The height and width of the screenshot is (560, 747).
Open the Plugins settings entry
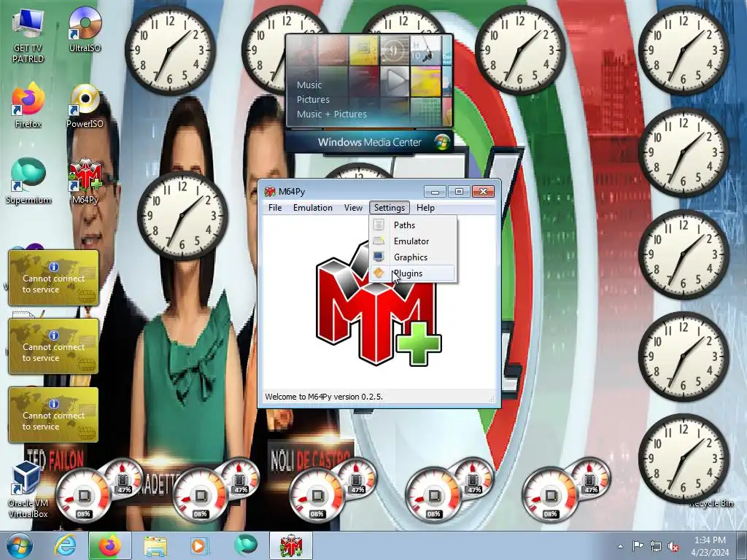[x=413, y=273]
